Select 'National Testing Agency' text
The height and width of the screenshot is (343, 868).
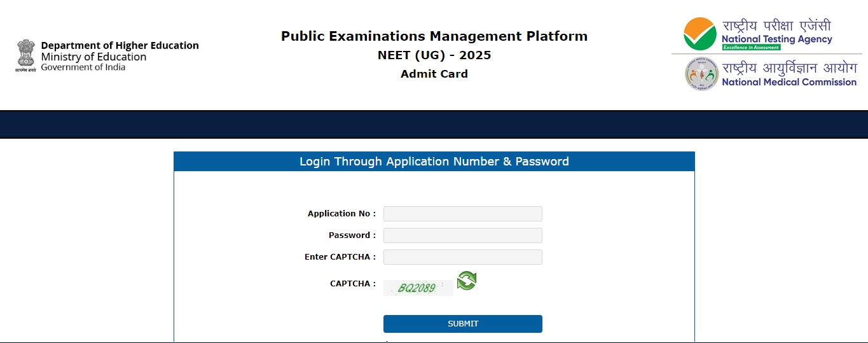pyautogui.click(x=776, y=39)
